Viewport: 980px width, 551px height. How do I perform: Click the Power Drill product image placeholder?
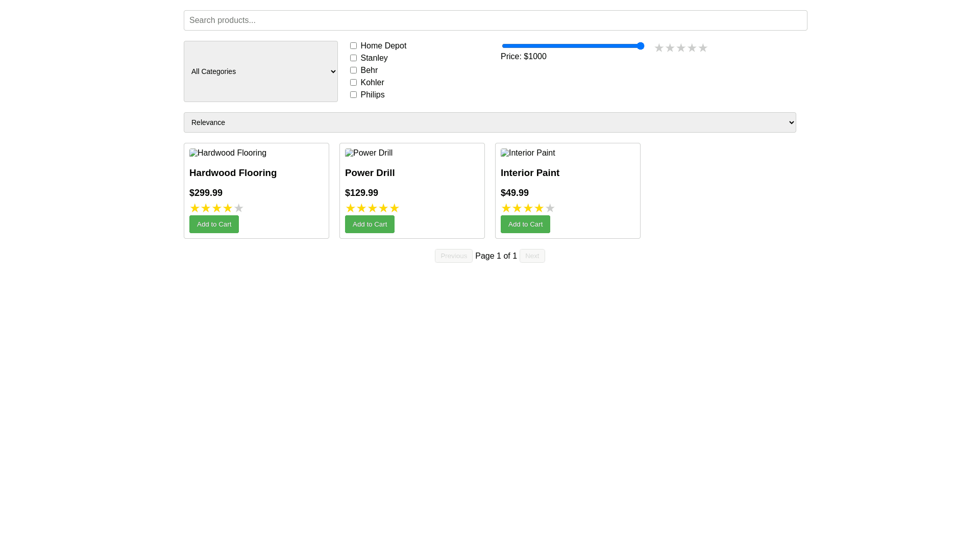click(369, 153)
